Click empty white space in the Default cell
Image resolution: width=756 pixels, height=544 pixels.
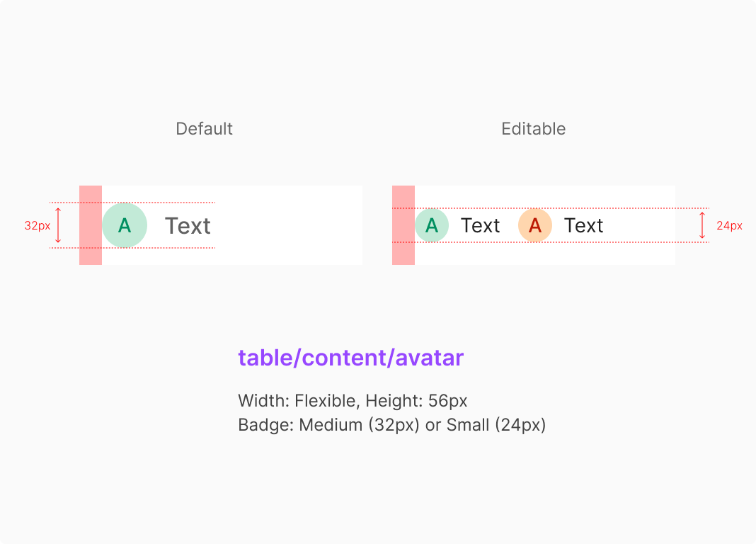290,225
